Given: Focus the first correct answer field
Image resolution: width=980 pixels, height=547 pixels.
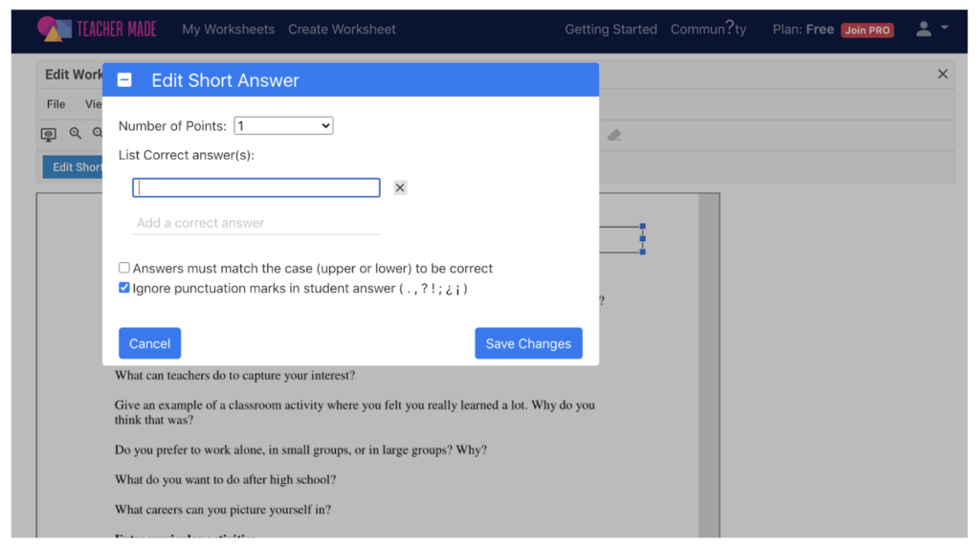Looking at the screenshot, I should tap(256, 187).
